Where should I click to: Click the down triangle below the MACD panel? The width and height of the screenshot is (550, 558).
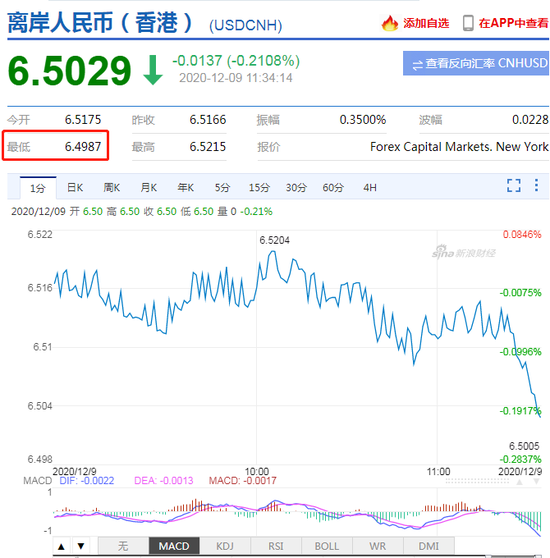point(81,546)
